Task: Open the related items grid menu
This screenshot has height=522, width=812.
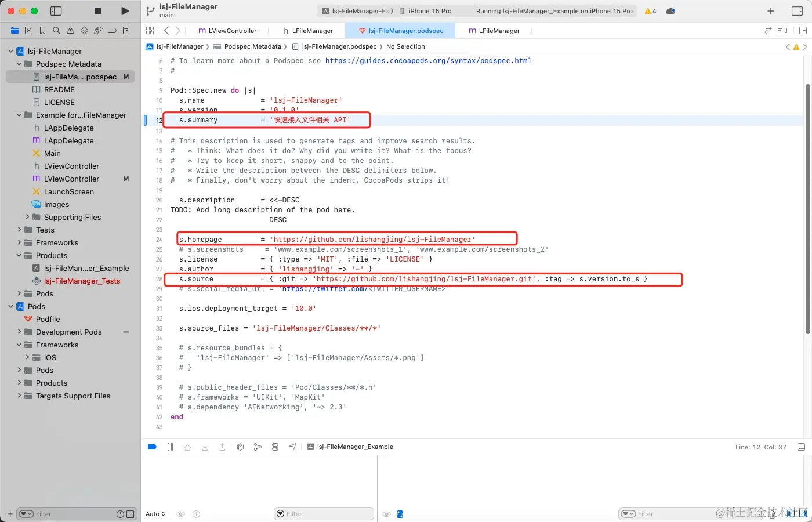Action: click(x=150, y=30)
